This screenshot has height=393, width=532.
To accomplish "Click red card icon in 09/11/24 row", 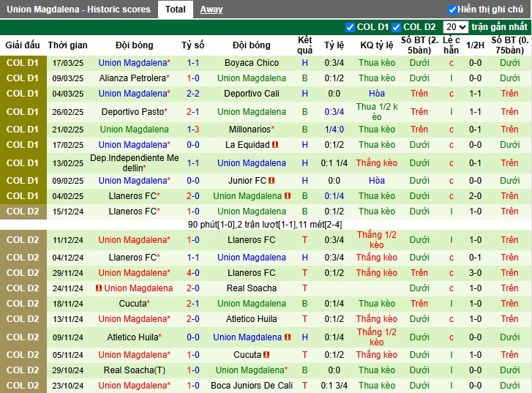I will (x=288, y=337).
